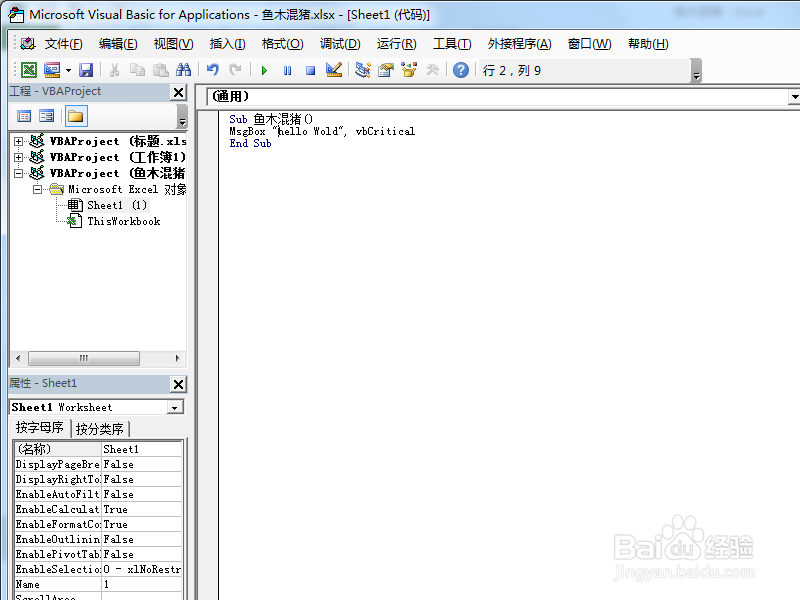Click the Paste clipboard icon
The height and width of the screenshot is (600, 800).
[x=161, y=70]
